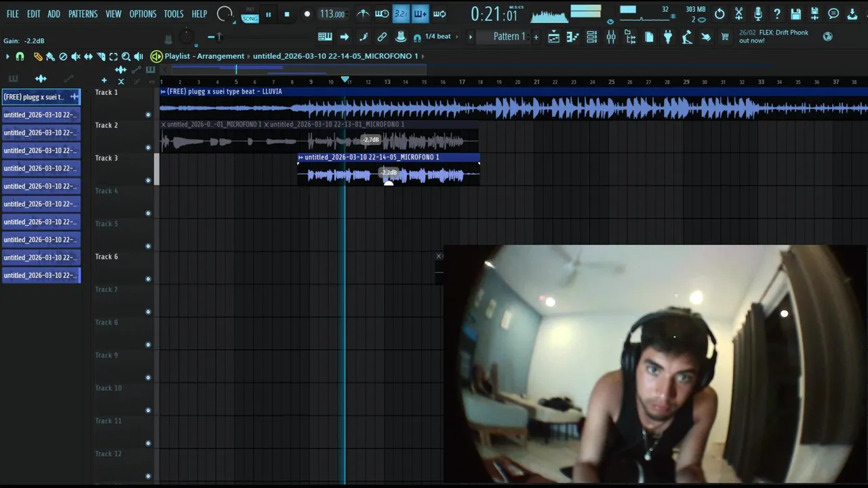Toggle step editing mode icon

coord(363,37)
